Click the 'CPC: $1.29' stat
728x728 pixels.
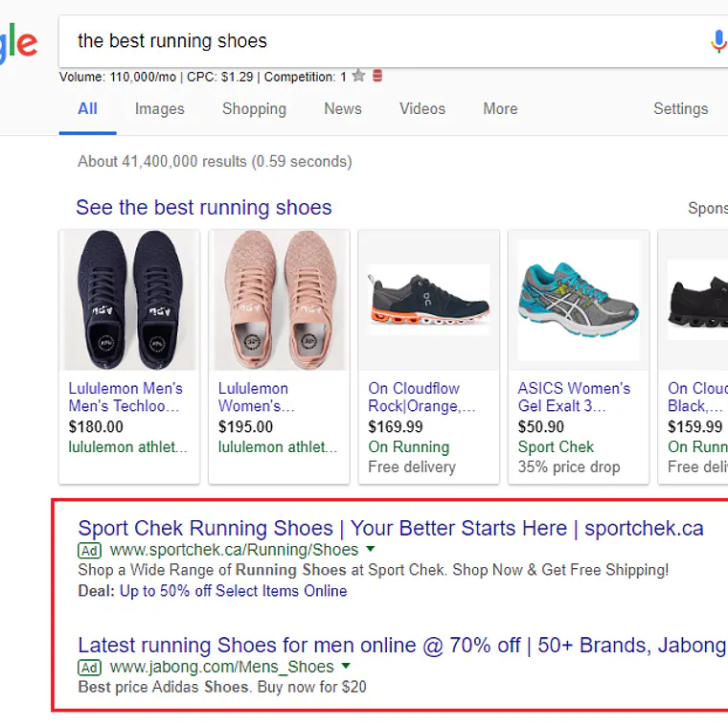[219, 77]
